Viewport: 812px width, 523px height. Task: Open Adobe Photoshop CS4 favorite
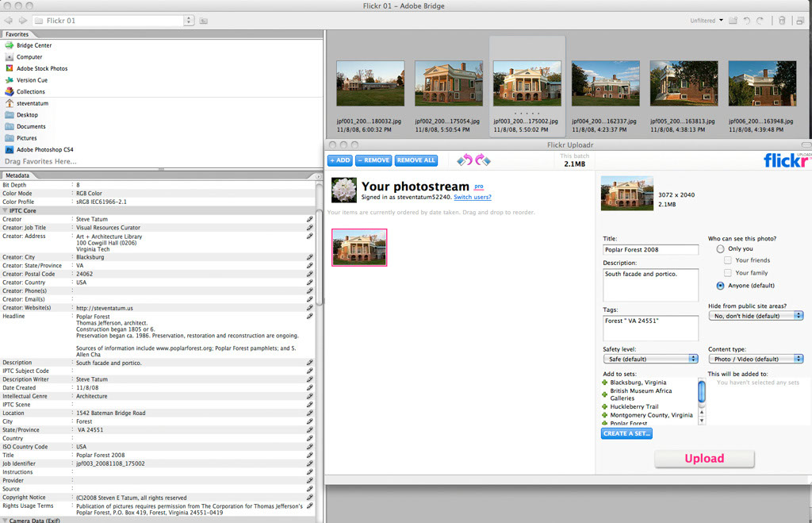(x=45, y=150)
